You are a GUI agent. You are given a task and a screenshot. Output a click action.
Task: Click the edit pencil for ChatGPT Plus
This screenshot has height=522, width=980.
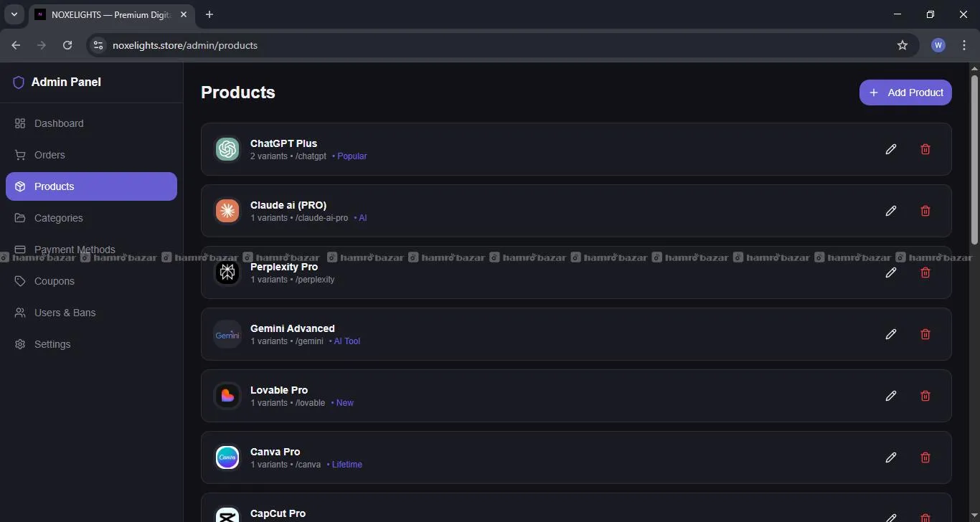tap(890, 149)
